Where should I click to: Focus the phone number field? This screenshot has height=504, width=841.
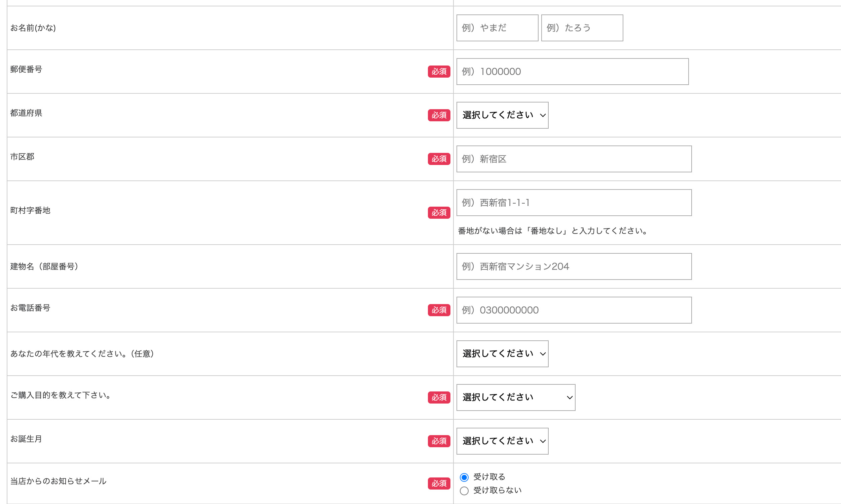[x=574, y=310]
